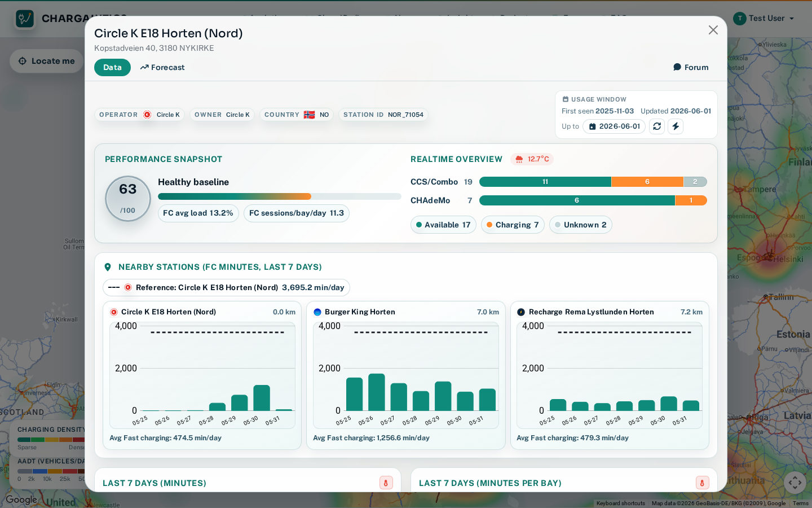The height and width of the screenshot is (508, 812).
Task: Toggle the Unknown 2 status filter
Action: click(581, 225)
